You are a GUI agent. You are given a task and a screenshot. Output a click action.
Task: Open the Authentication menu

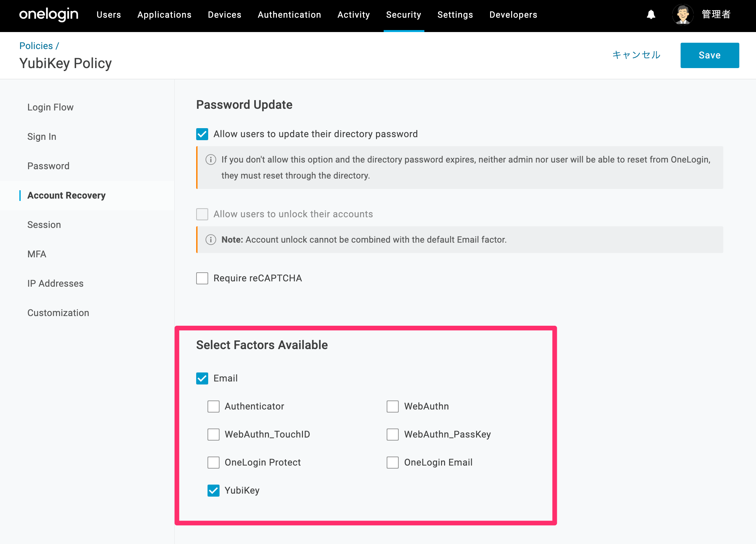tap(289, 15)
